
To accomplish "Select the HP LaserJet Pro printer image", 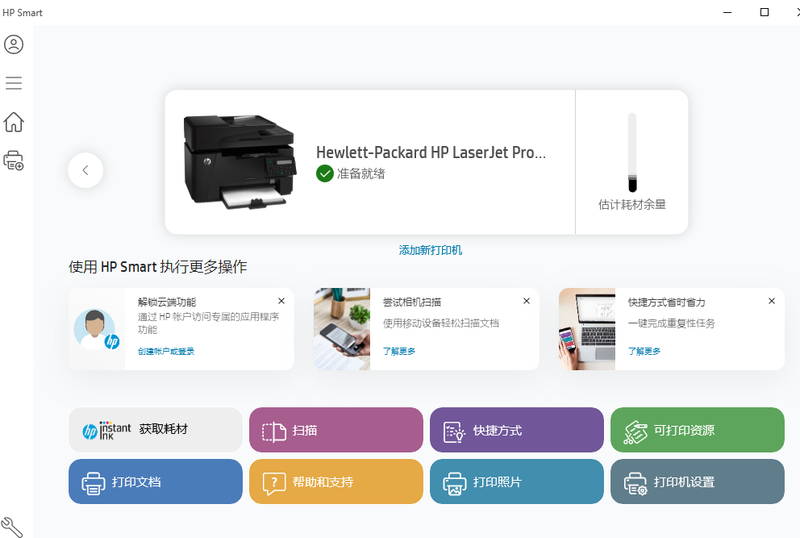I will point(240,160).
